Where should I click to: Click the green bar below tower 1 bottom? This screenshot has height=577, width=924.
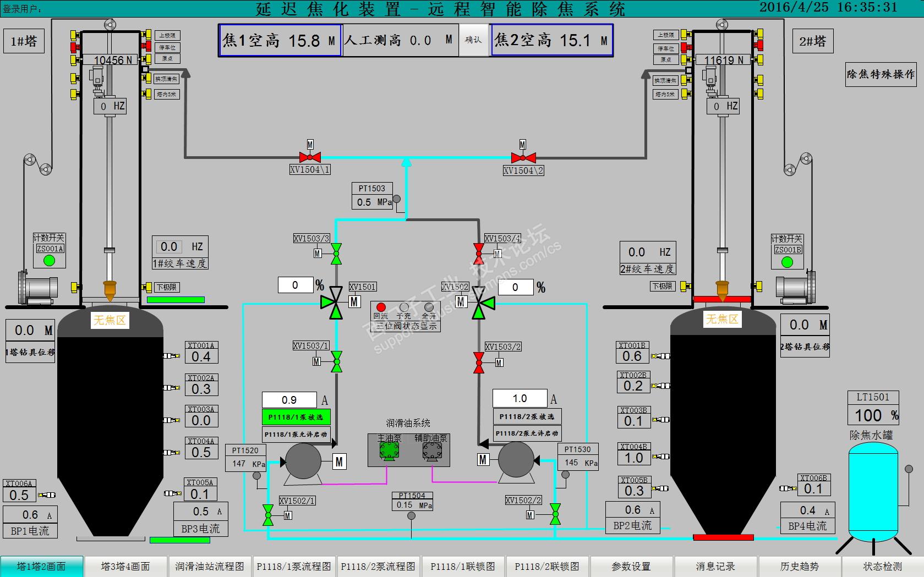[x=180, y=540]
